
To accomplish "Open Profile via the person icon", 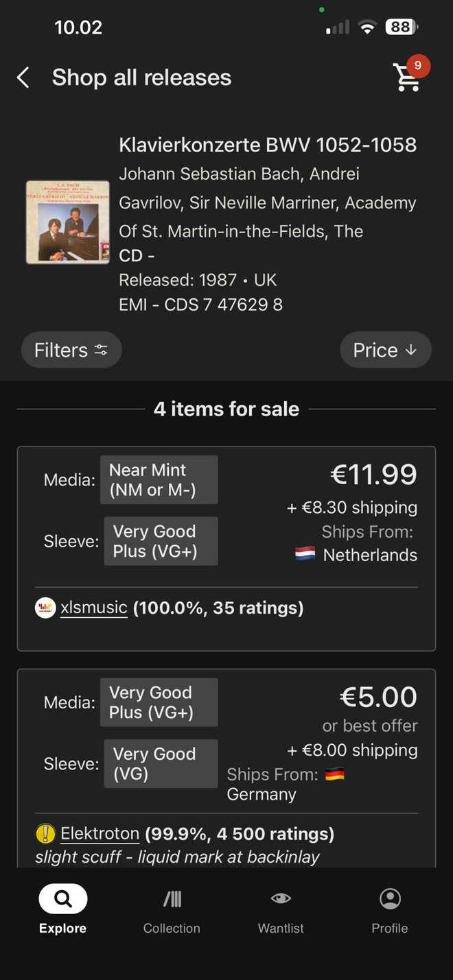I will [390, 898].
